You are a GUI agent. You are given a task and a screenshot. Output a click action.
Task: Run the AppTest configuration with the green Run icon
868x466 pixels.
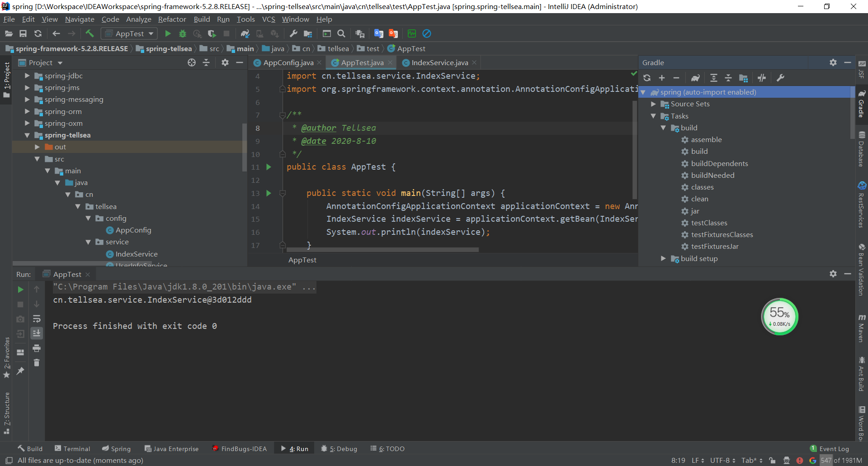coord(167,33)
